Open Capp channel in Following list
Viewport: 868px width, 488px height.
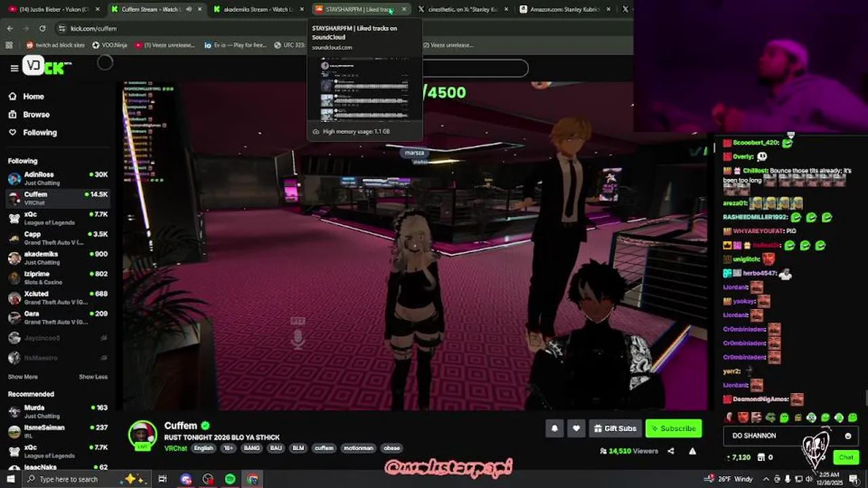[x=58, y=238]
